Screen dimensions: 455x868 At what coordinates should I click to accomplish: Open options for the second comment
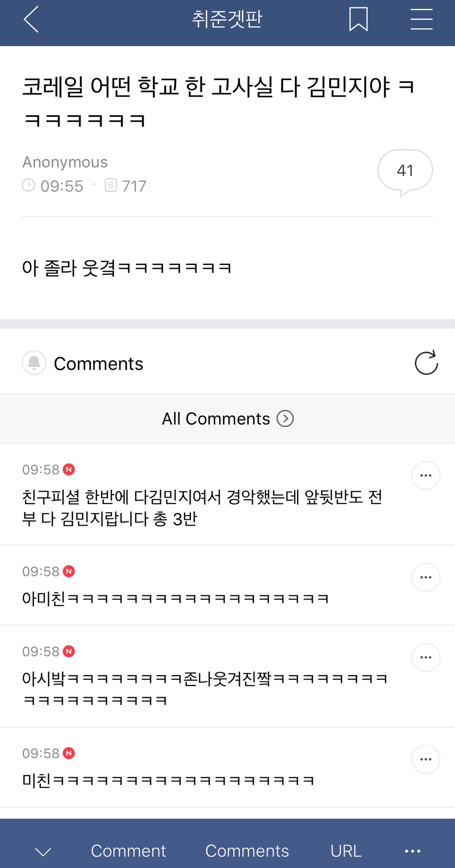click(x=426, y=577)
